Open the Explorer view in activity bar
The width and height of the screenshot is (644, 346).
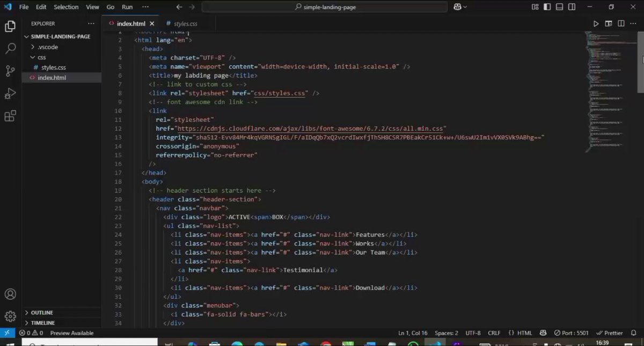click(10, 26)
